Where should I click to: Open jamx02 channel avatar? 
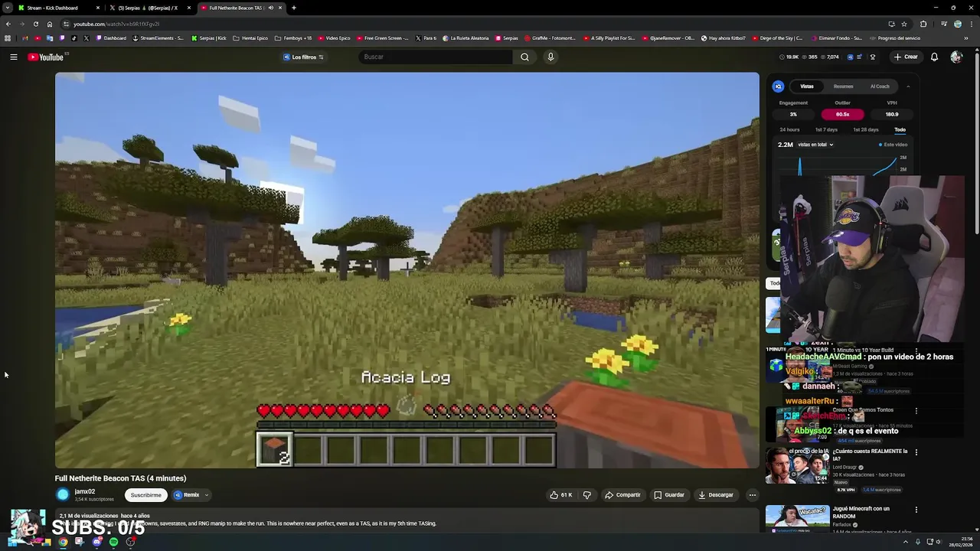63,495
